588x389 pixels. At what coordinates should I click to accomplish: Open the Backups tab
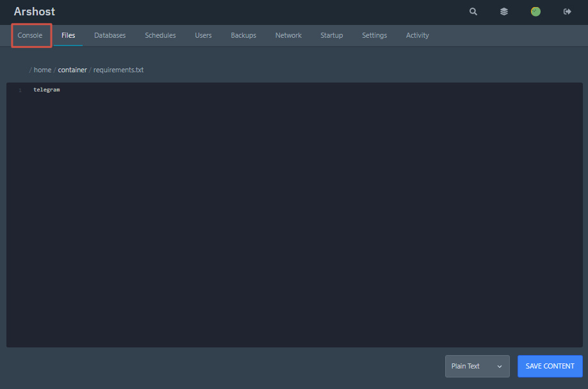pyautogui.click(x=243, y=35)
